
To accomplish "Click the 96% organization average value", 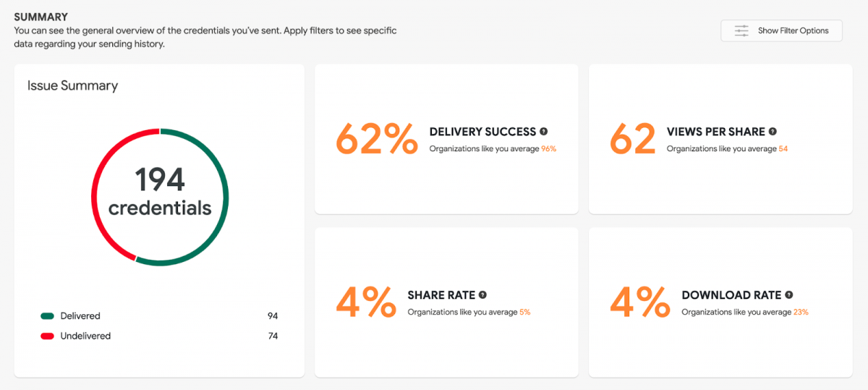I will (x=549, y=149).
